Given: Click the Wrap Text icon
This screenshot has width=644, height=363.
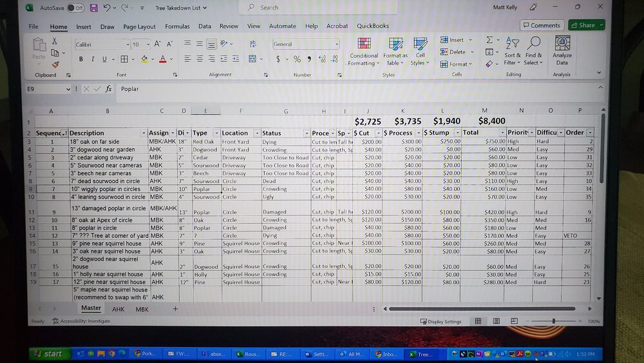Looking at the screenshot, I should pyautogui.click(x=253, y=44).
